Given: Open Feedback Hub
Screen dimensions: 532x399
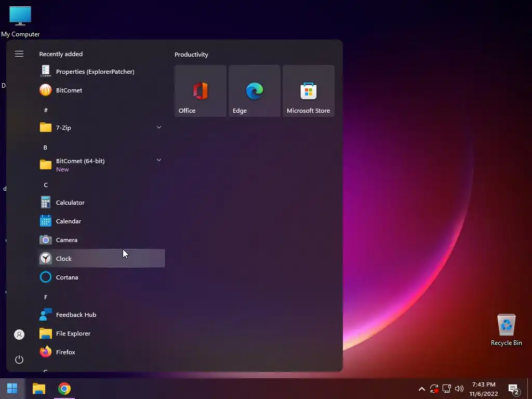Looking at the screenshot, I should pyautogui.click(x=101, y=315).
